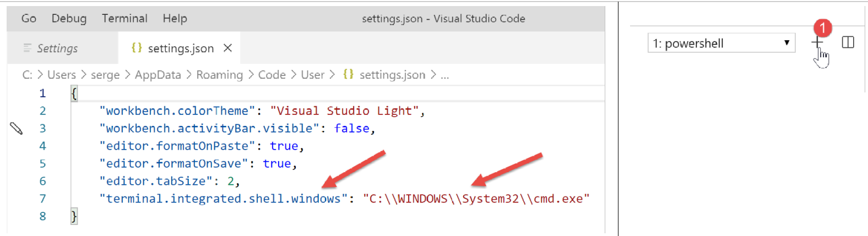This screenshot has width=868, height=236.
Task: Click the AppData breadcrumb folder
Action: [158, 75]
